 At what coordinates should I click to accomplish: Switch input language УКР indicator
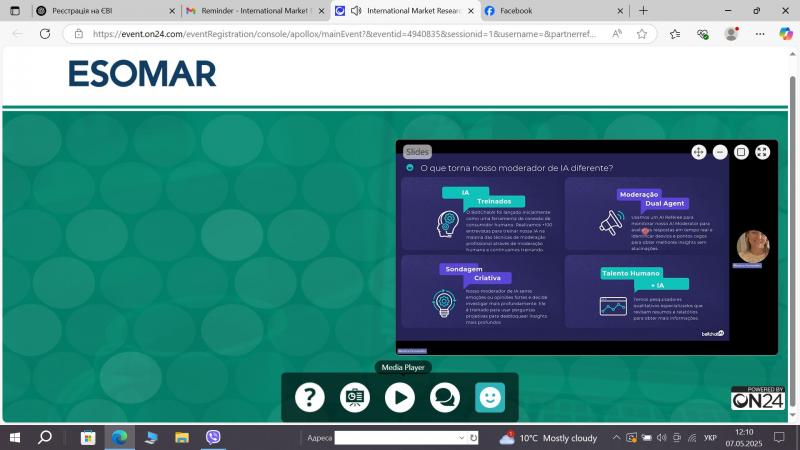(x=710, y=438)
